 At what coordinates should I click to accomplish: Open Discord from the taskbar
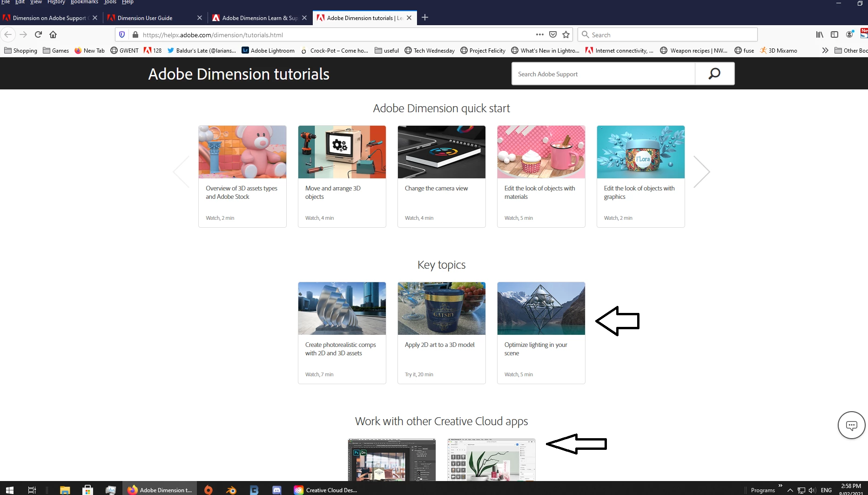coord(277,490)
